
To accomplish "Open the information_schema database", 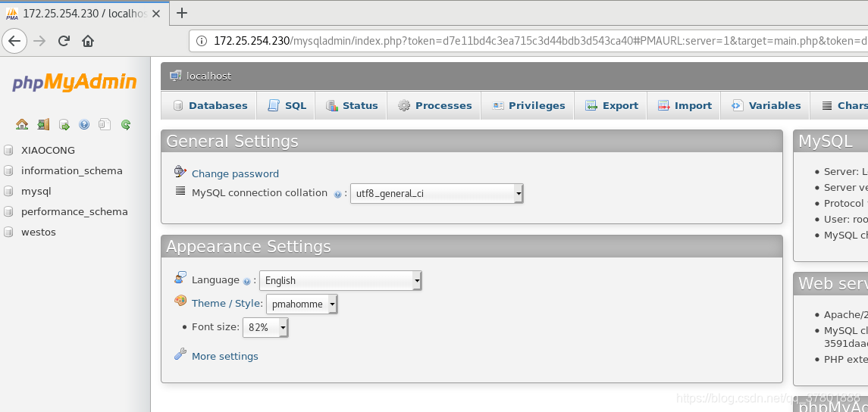I will 72,170.
